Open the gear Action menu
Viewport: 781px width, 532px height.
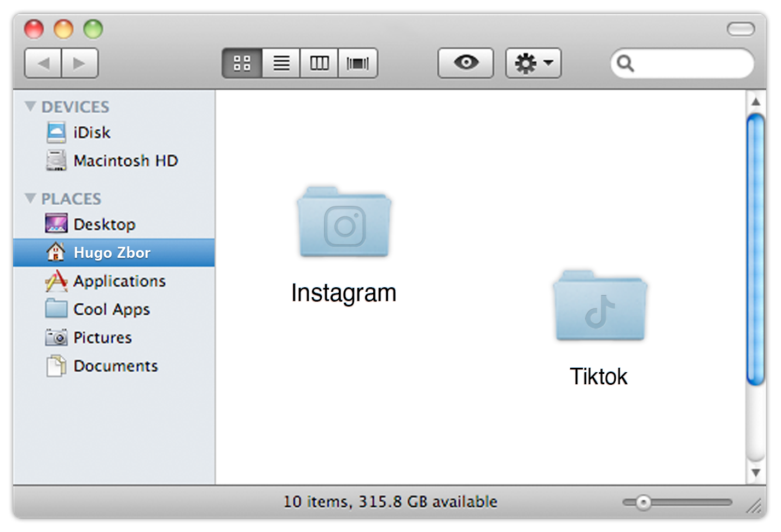(533, 63)
